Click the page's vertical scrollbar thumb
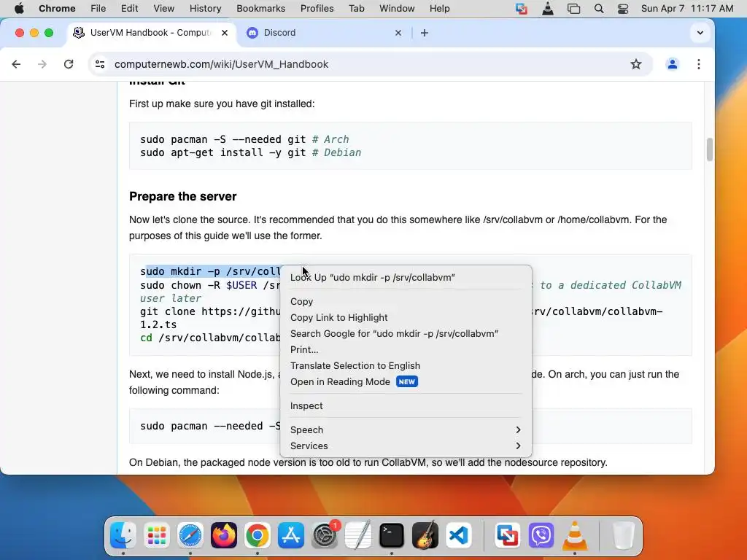Viewport: 747px width, 560px height. coord(709,149)
